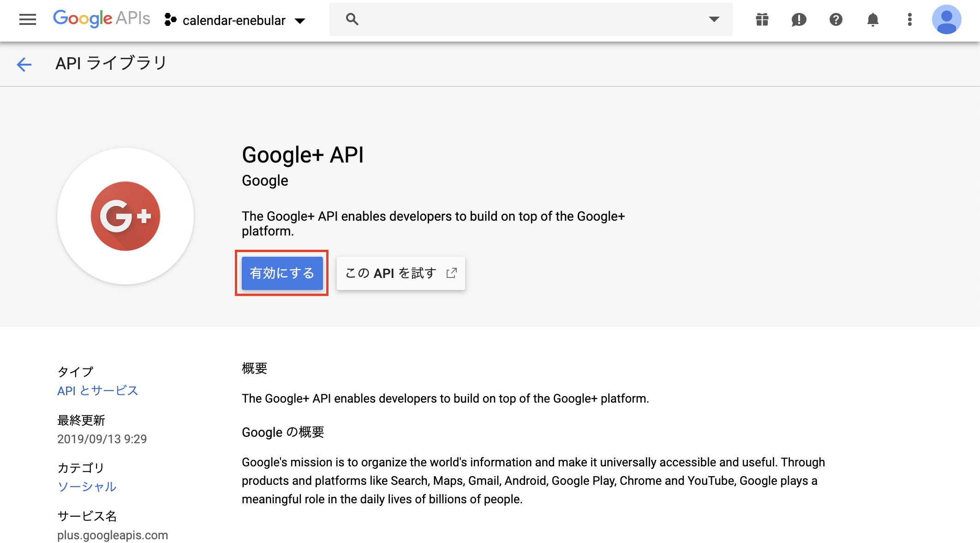Click the API ライブラリ header title
The image size is (980, 543).
pyautogui.click(x=111, y=63)
